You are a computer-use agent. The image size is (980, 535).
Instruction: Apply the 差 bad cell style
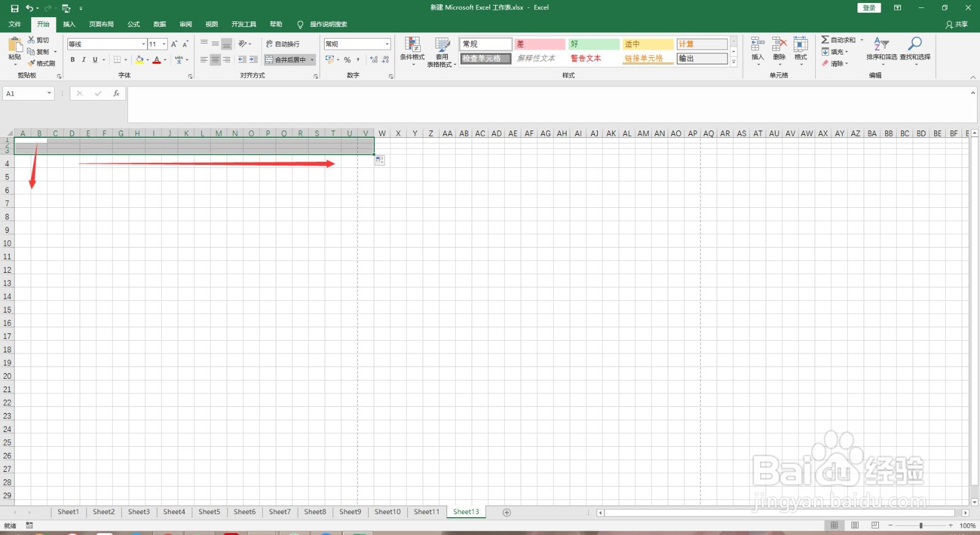pyautogui.click(x=540, y=44)
